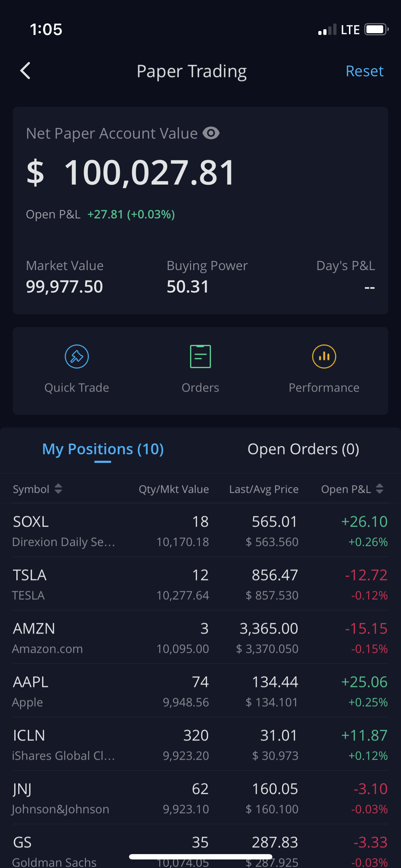401x868 pixels.
Task: Open the Performance chart icon
Action: tap(324, 357)
